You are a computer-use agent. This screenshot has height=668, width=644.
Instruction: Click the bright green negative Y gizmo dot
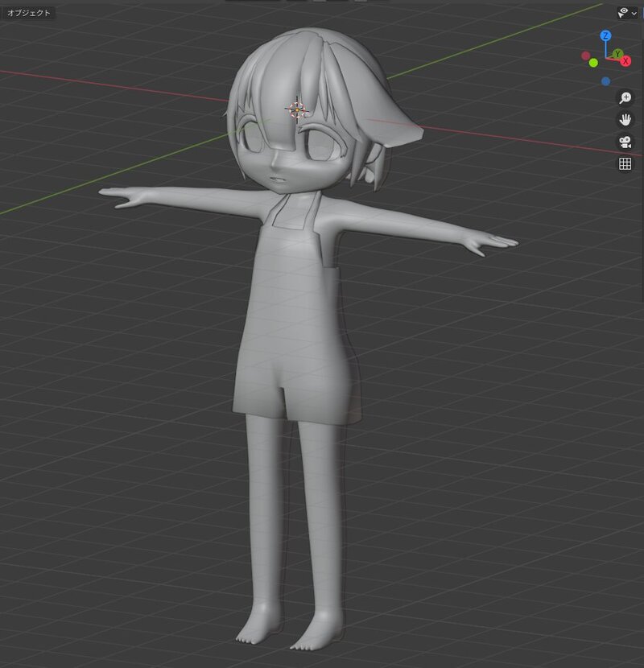click(592, 63)
